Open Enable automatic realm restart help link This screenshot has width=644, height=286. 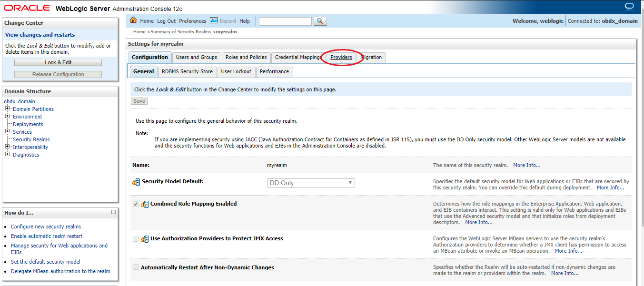47,236
